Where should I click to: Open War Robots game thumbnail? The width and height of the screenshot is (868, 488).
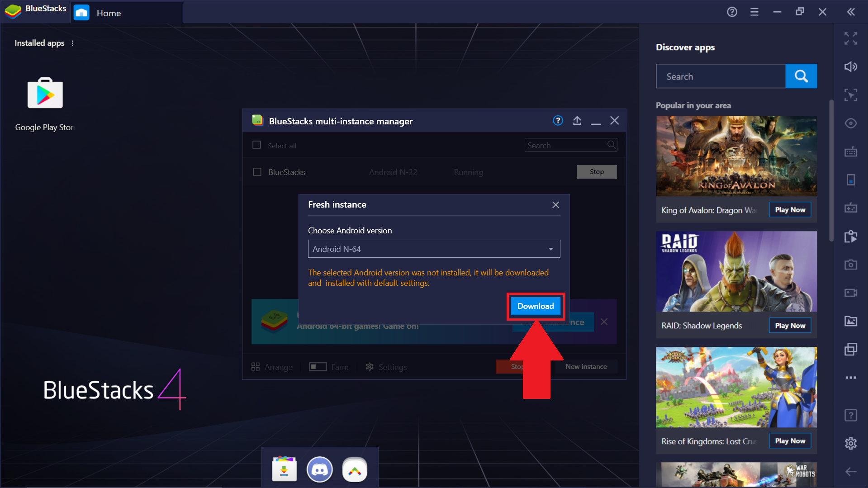tap(736, 474)
